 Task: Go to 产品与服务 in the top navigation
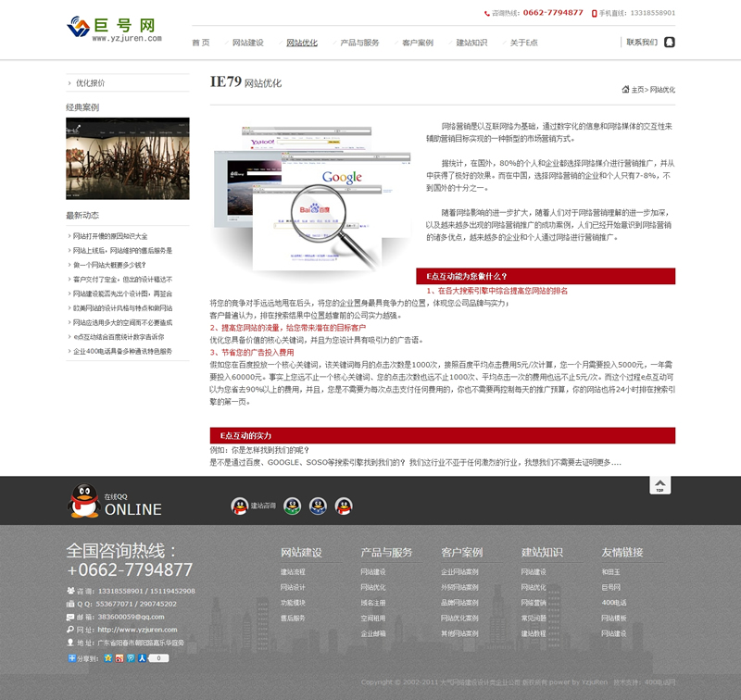(x=359, y=43)
